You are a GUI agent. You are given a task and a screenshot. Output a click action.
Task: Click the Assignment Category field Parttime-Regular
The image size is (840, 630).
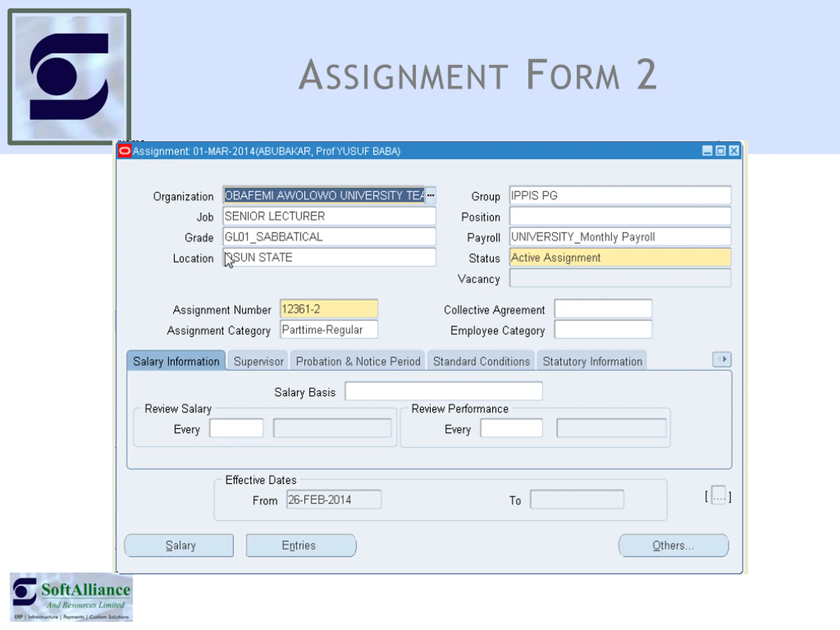click(x=329, y=329)
